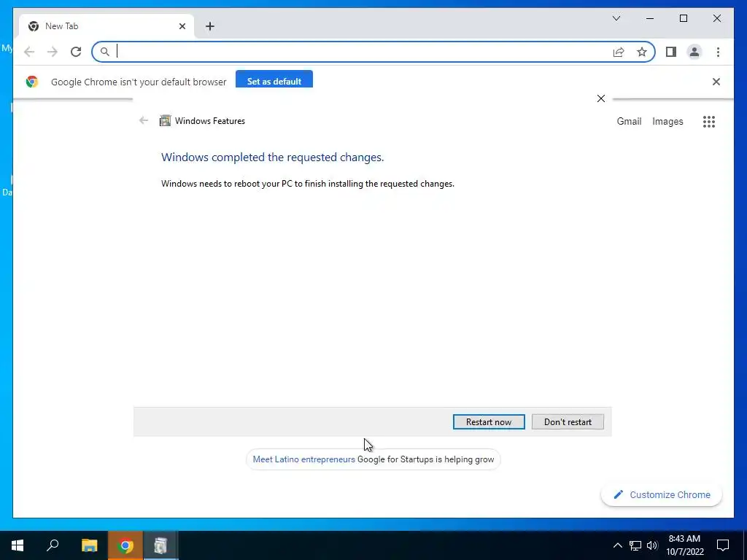Click the Chrome logo in infobar
The width and height of the screenshot is (747, 560).
click(32, 82)
